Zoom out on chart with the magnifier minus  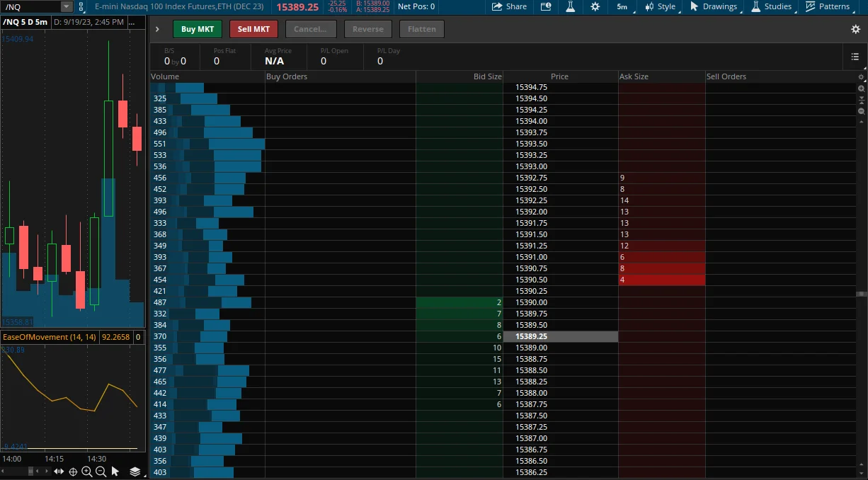pos(101,472)
